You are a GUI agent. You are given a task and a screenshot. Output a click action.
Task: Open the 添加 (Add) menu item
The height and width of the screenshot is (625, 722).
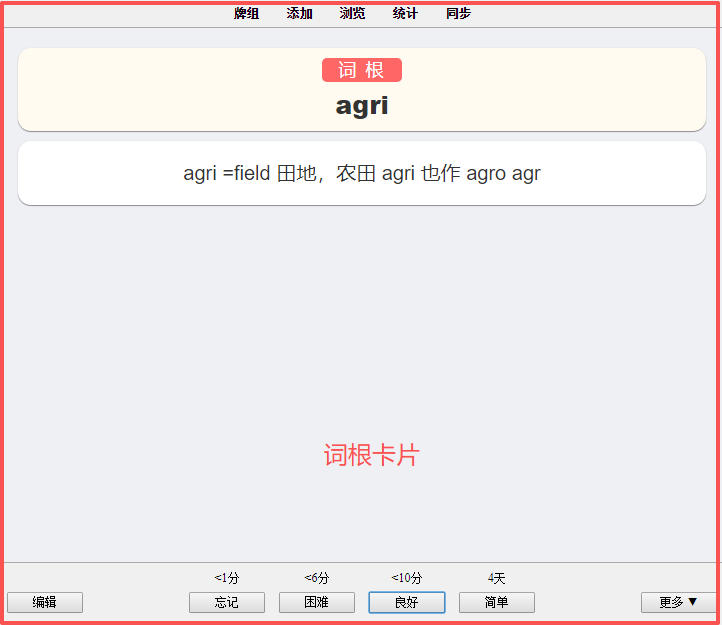(x=299, y=13)
